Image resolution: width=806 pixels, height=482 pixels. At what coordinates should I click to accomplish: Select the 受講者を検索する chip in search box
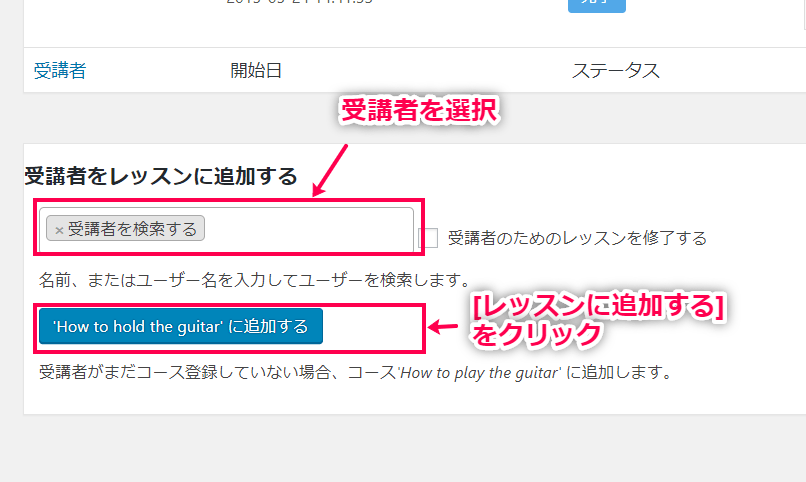(125, 228)
